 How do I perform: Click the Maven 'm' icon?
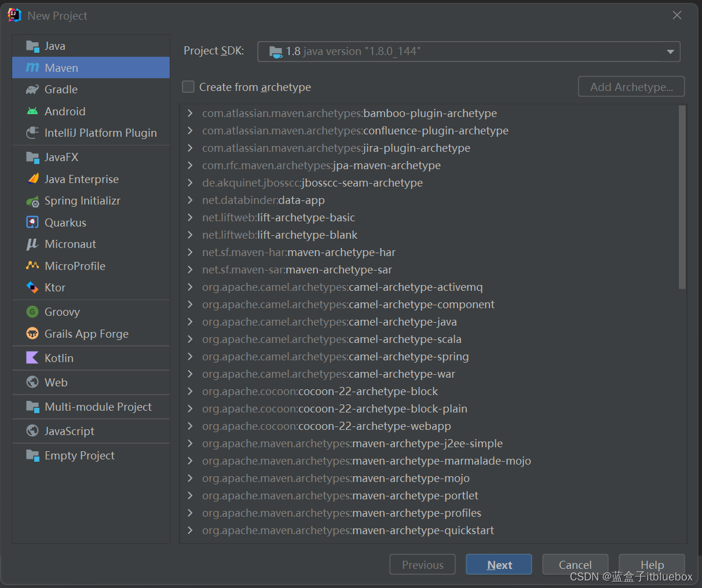click(32, 68)
